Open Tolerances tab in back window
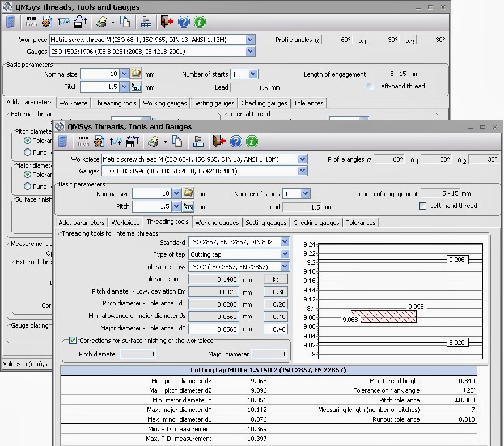 pos(308,103)
